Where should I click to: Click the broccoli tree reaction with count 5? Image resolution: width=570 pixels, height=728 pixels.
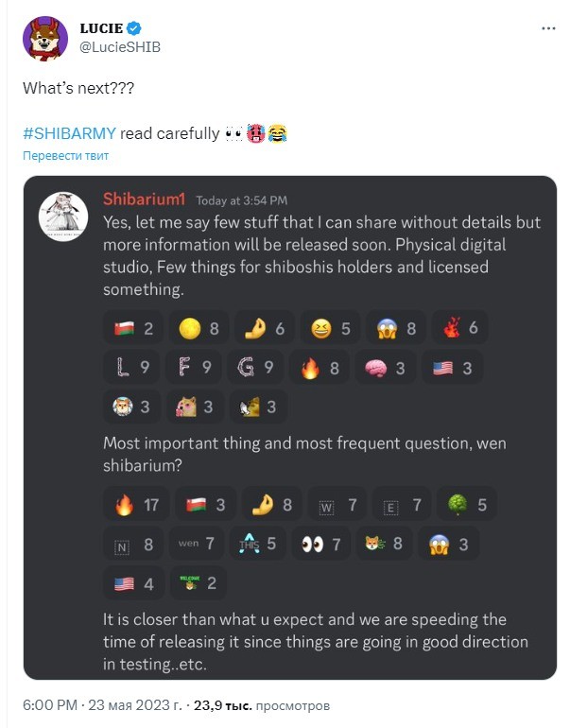[x=467, y=505]
